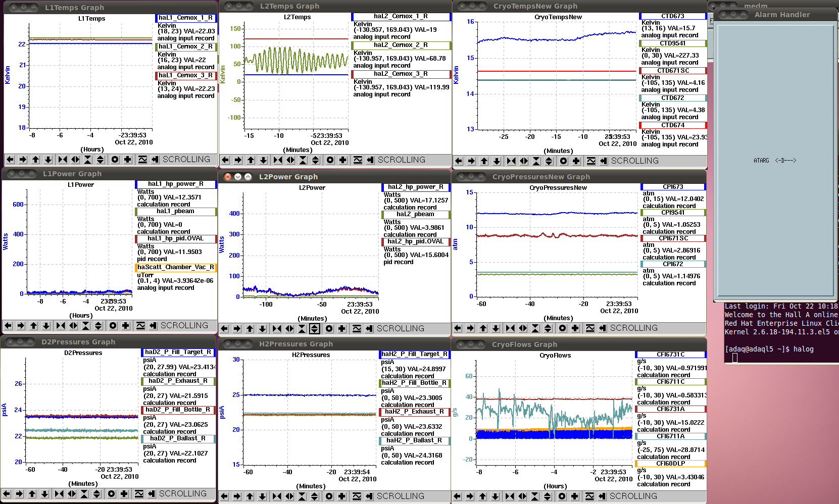The width and height of the screenshot is (839, 504).
Task: Strip chart mode icon in L2Power toolbar
Action: click(357, 329)
